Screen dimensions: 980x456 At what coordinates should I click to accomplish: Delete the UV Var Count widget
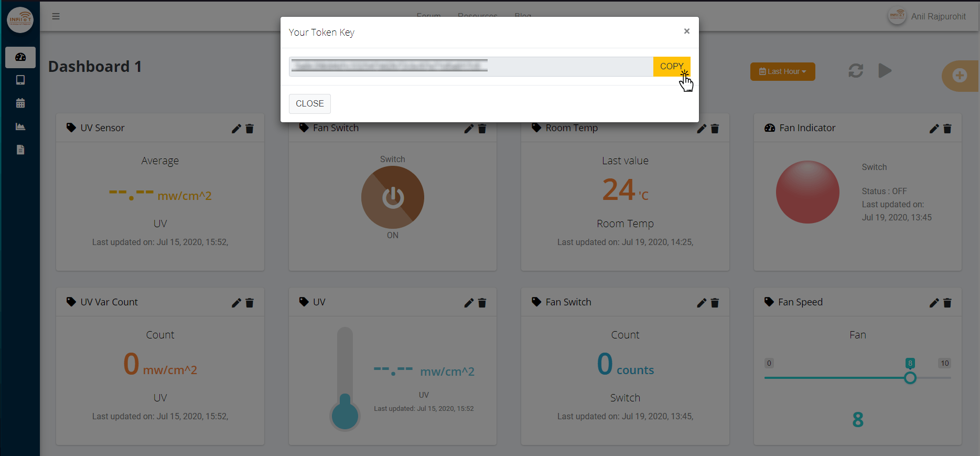pyautogui.click(x=250, y=303)
